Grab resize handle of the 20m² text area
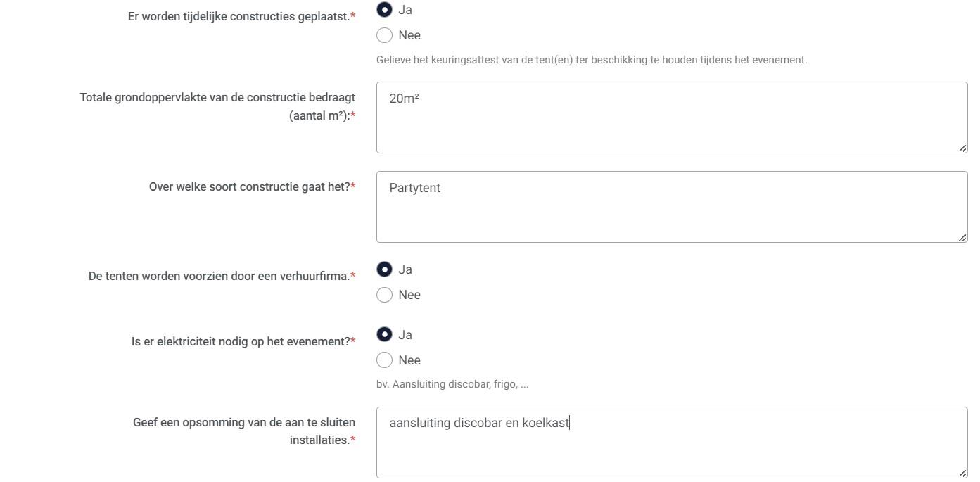980x482 pixels. tap(962, 148)
